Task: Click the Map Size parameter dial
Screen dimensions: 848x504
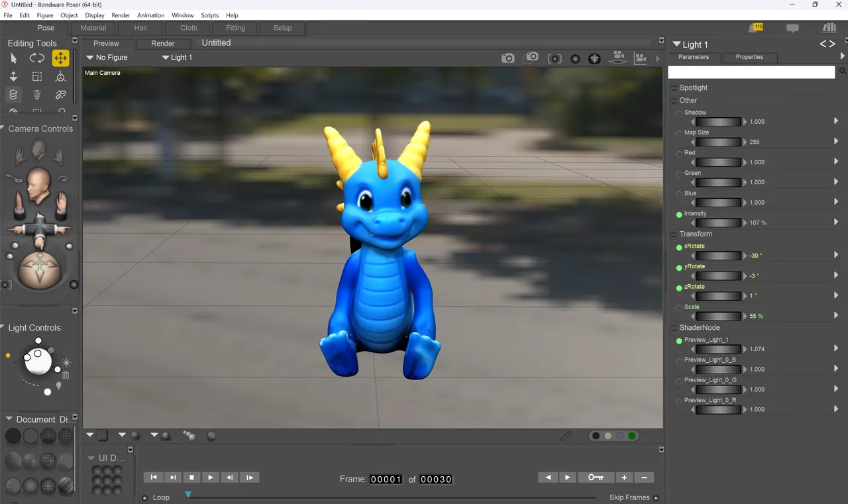Action: (719, 142)
